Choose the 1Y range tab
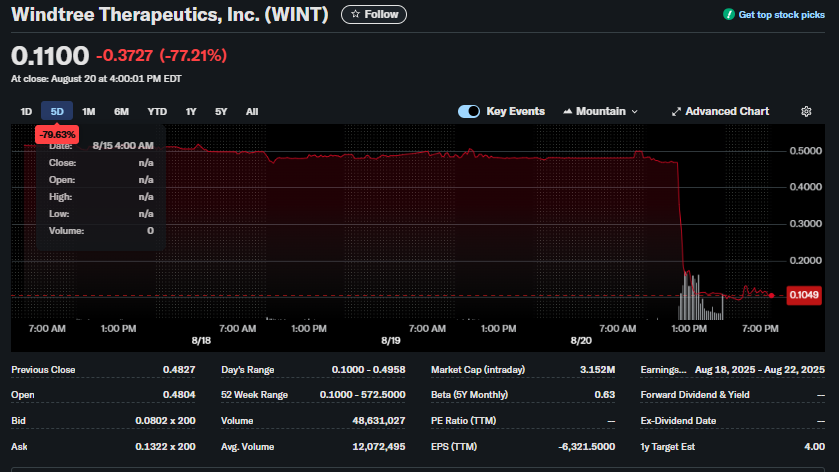Viewport: 839px width, 472px height. (x=191, y=111)
